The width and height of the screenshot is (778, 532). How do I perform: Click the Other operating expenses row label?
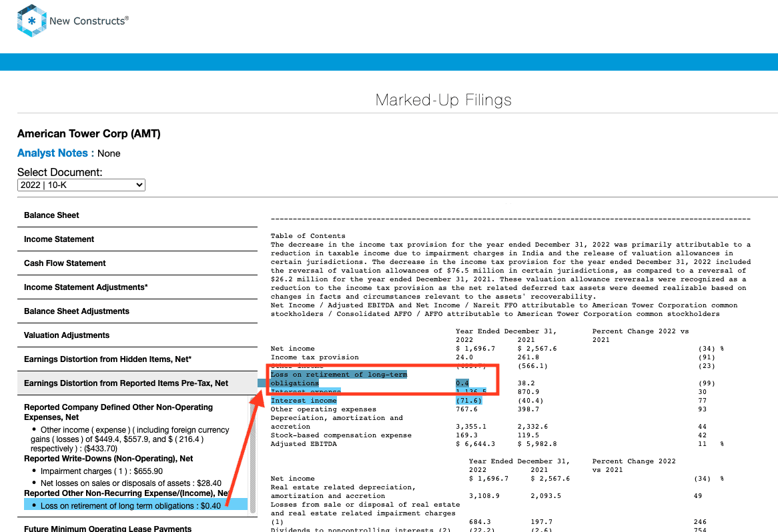324,409
